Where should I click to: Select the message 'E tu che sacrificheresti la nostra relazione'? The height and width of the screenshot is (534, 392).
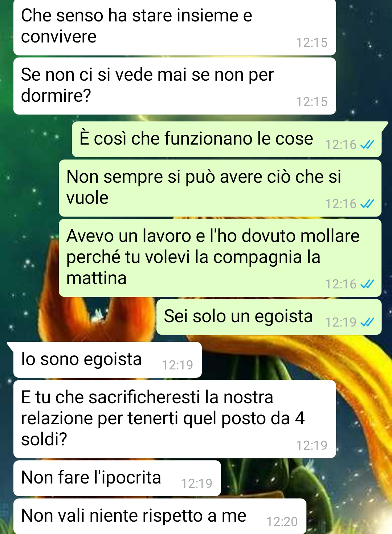(175, 419)
